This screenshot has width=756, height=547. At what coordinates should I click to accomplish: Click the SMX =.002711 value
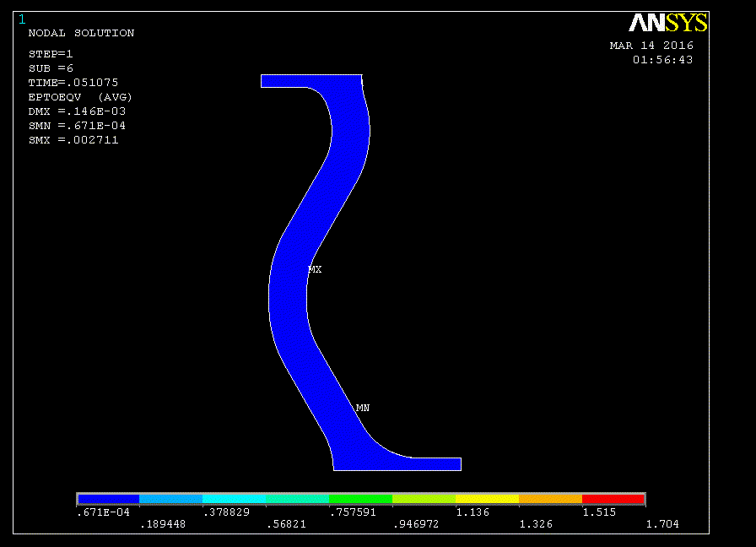[x=73, y=140]
